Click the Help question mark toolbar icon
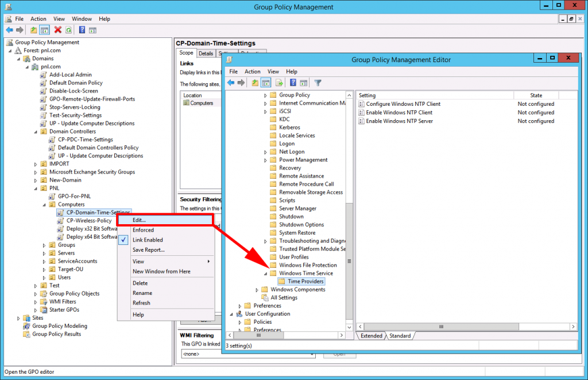 82,30
